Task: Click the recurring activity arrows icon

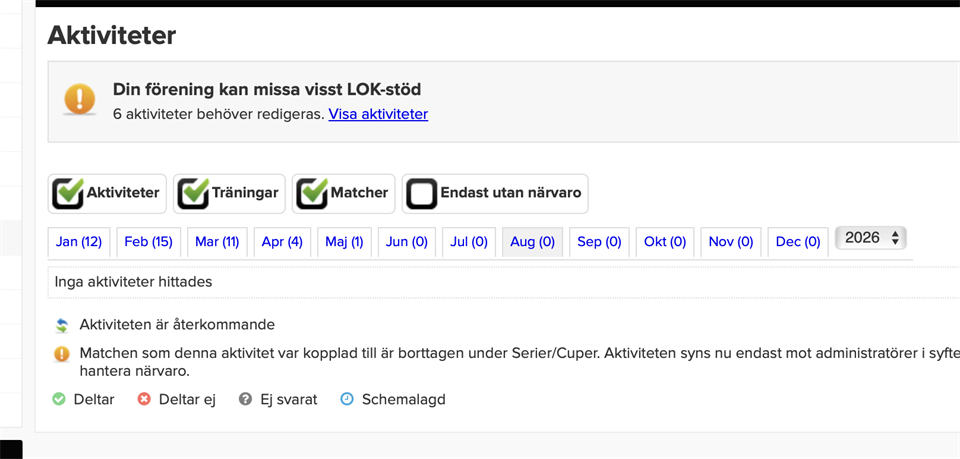Action: tap(61, 325)
